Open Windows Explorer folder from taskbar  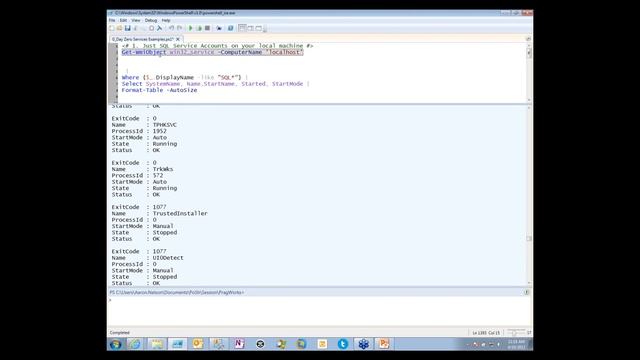157,344
